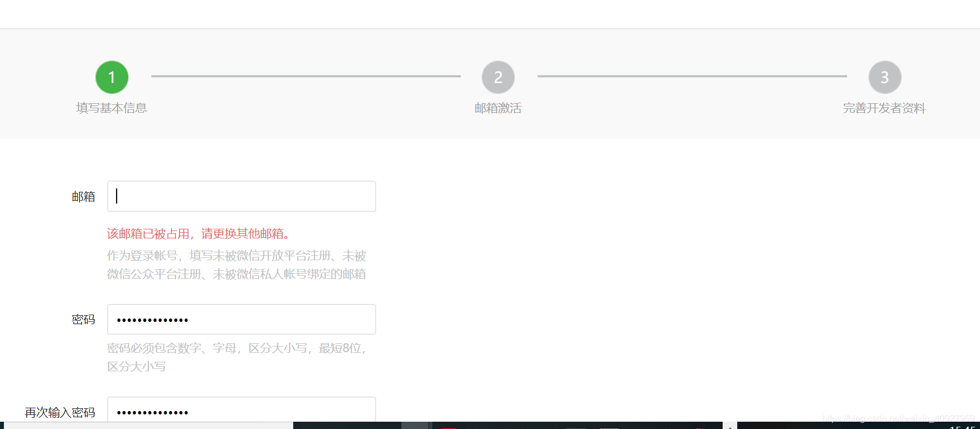Click the 再次输入密码 label text
This screenshot has height=429, width=980.
60,413
